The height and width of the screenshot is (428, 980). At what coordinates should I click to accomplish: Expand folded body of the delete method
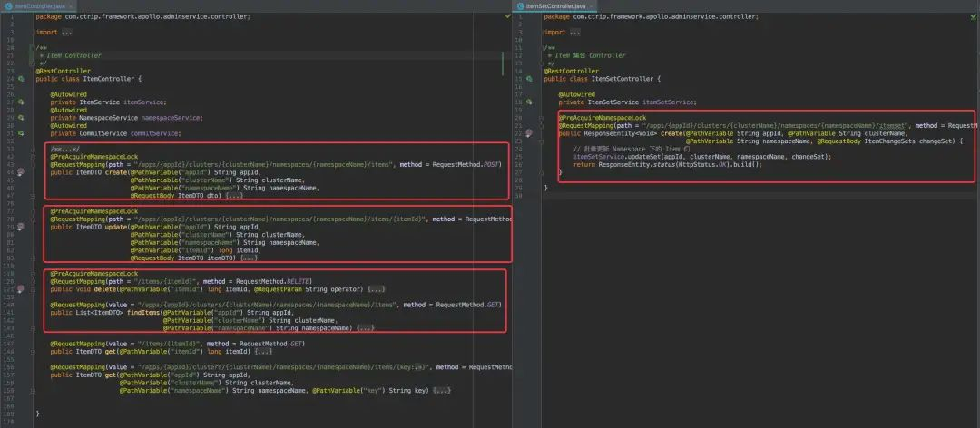377,289
